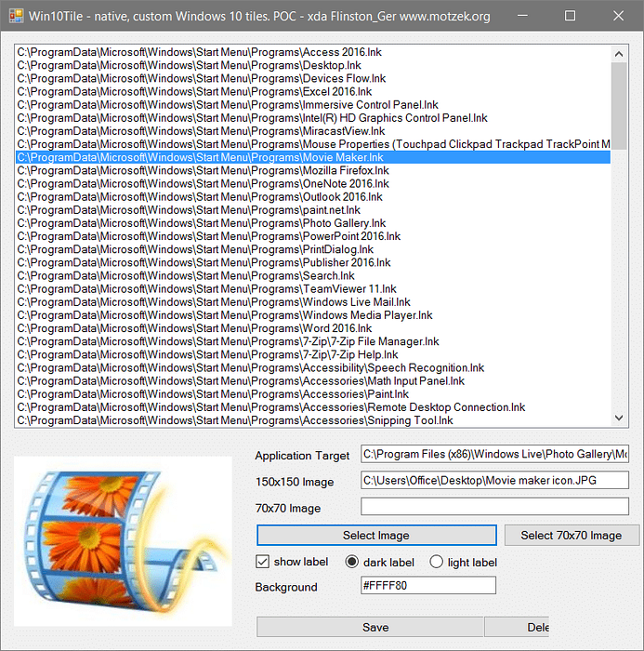Select the Excel 2016.lnk entry
This screenshot has width=644, height=651.
[194, 92]
